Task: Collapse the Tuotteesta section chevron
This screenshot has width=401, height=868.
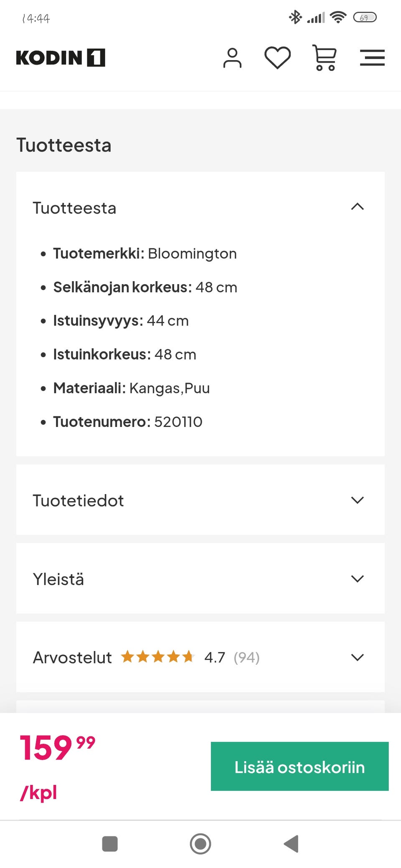Action: click(357, 207)
